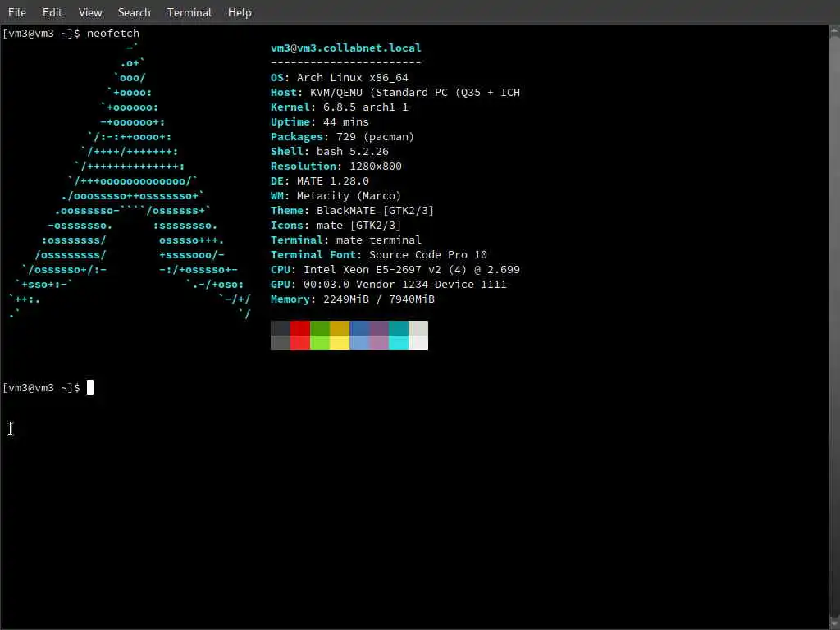
Task: Click the 'vm3@vm3.collabnet.local' title text
Action: pos(346,48)
